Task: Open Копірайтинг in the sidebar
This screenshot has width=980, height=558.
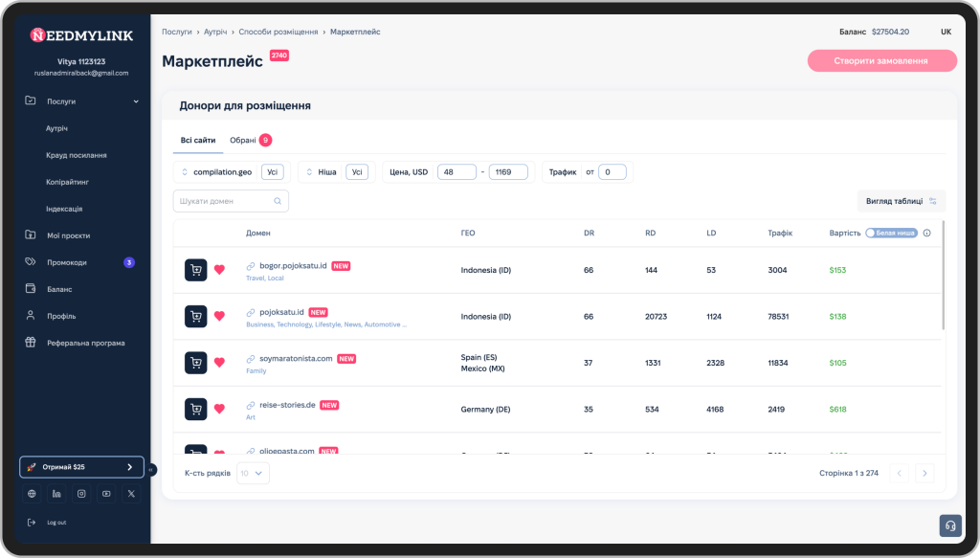Action: tap(67, 182)
